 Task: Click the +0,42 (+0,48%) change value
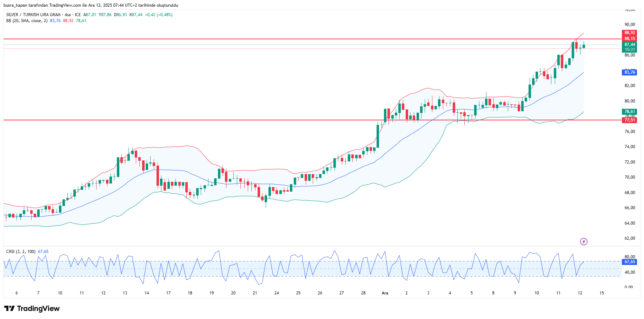[x=159, y=15]
